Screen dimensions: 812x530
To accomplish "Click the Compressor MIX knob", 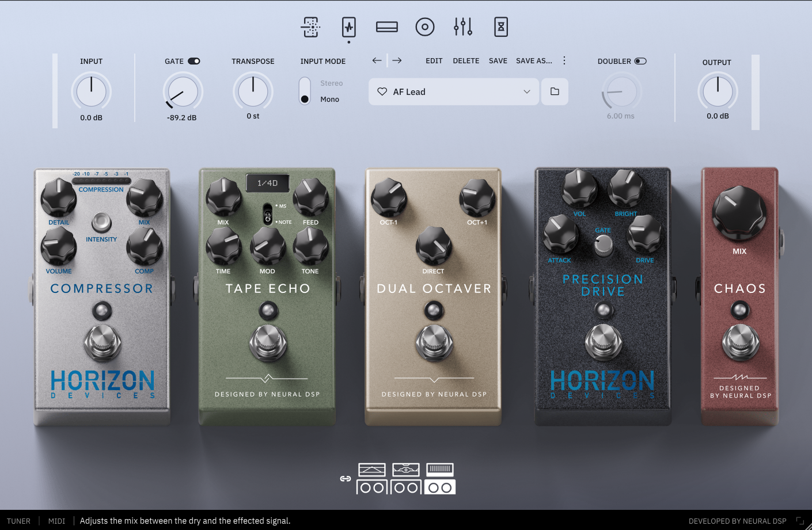I will pos(144,197).
